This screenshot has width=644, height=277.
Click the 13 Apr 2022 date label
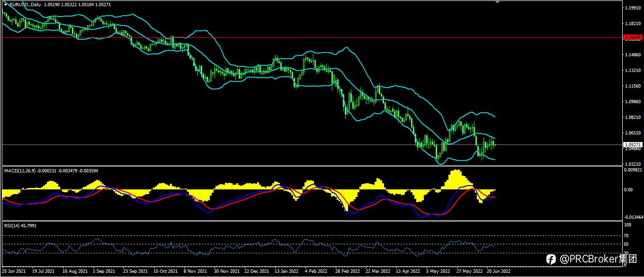click(409, 272)
